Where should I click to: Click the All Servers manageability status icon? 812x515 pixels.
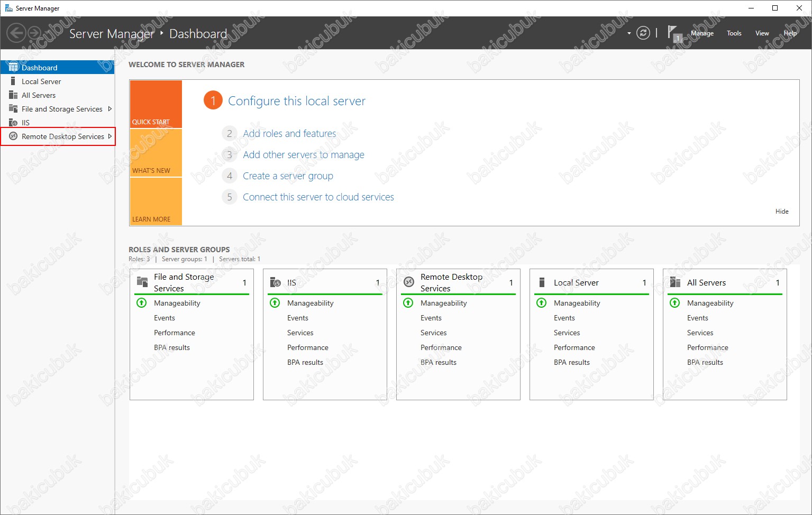tap(675, 303)
